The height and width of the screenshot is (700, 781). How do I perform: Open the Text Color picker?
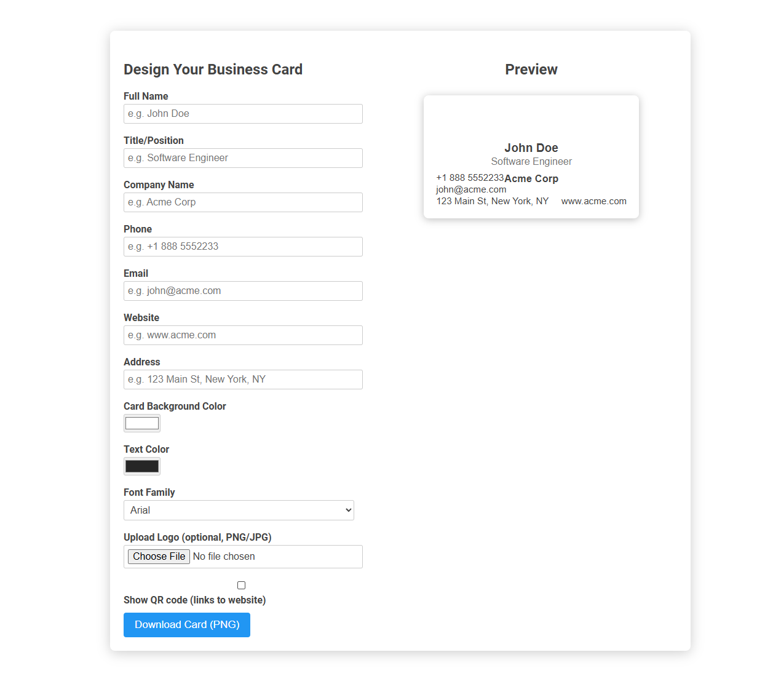point(141,466)
